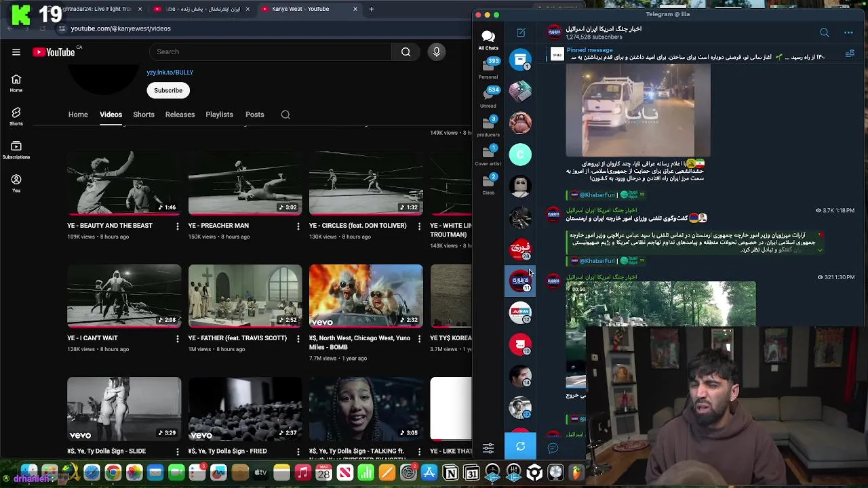Open options for YE - CIRCLES video

[418, 226]
